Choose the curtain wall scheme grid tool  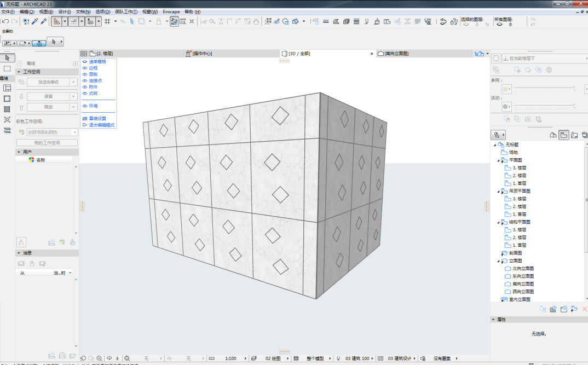(x=7, y=88)
